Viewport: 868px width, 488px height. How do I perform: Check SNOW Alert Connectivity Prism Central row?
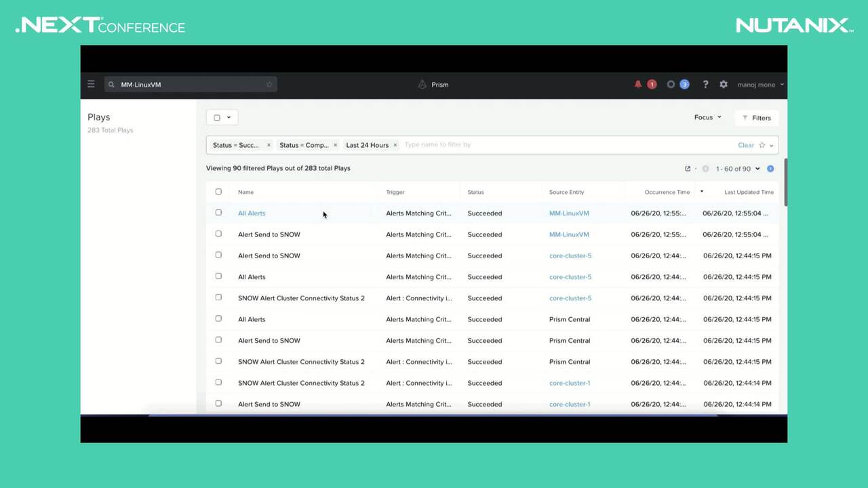pos(218,361)
